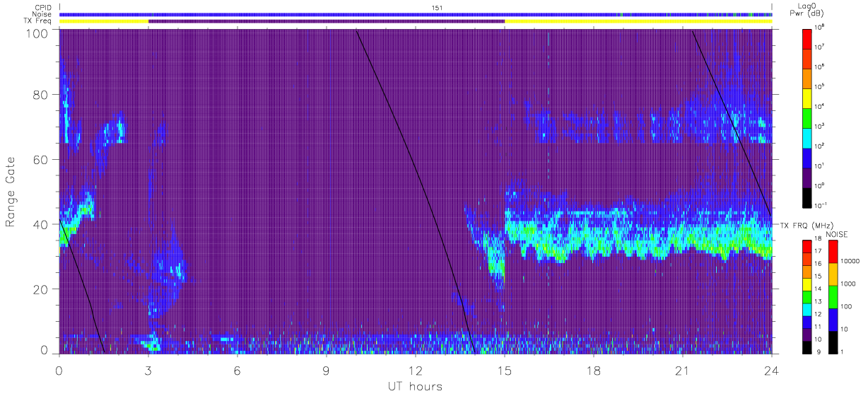Pick the red top segment of the TX FRQ colorbar

click(807, 246)
